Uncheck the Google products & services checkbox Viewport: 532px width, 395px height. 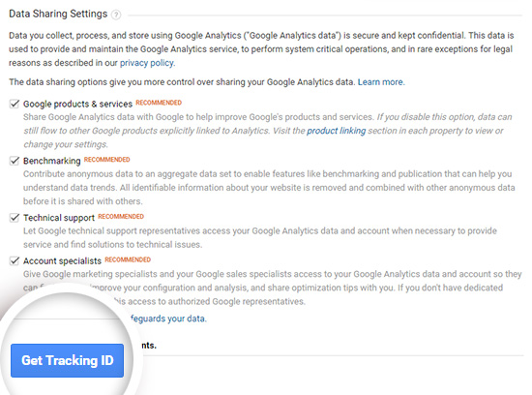tap(15, 104)
